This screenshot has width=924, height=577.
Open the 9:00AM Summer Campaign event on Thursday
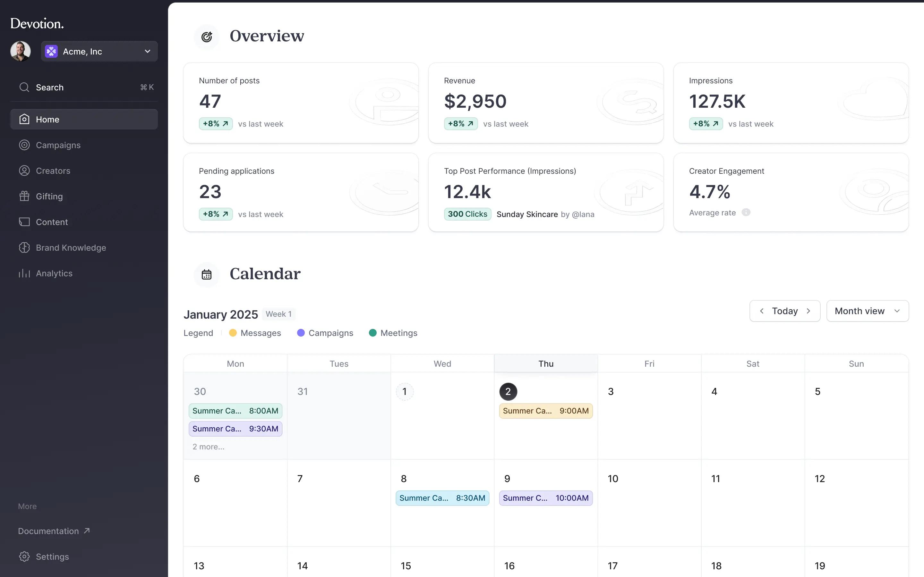coord(546,411)
